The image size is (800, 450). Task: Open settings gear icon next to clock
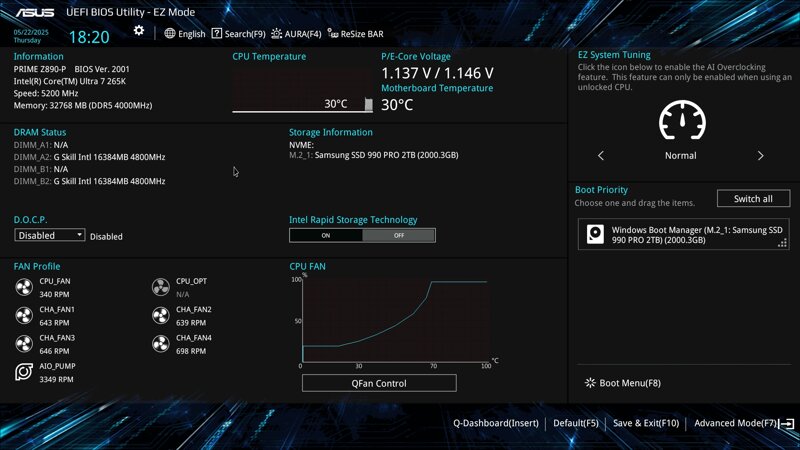click(x=139, y=31)
